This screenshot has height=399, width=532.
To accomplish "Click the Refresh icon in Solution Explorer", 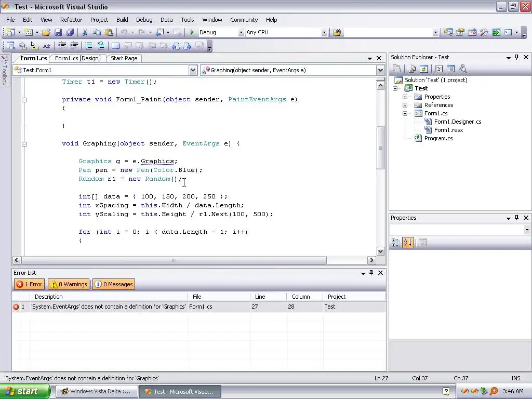I will (424, 69).
